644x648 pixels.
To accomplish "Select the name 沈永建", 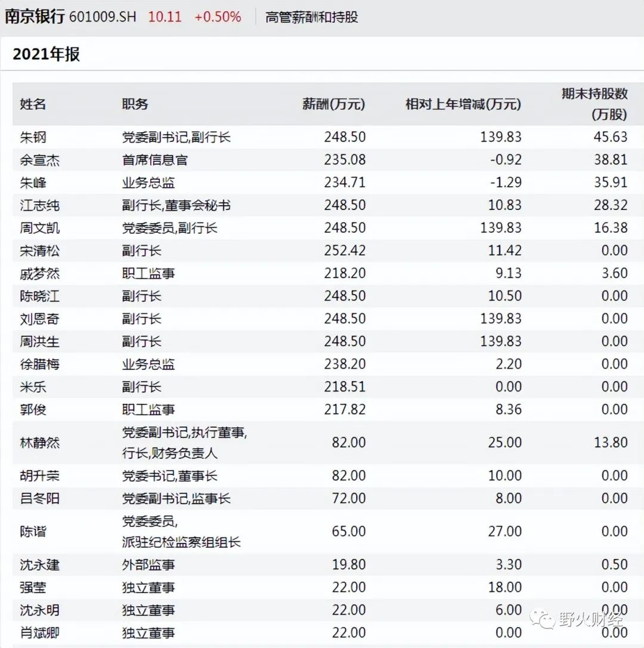I will pyautogui.click(x=40, y=565).
